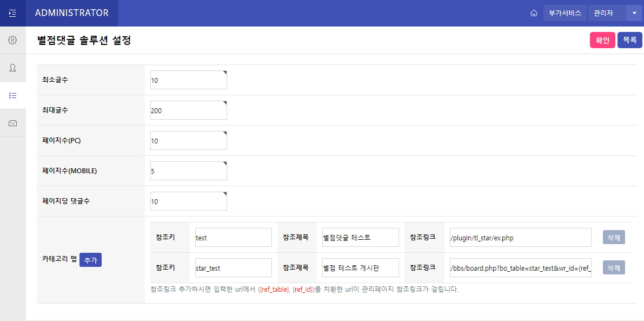The width and height of the screenshot is (644, 321).
Task: Select the list icon in sidebar
Action: pyautogui.click(x=12, y=95)
